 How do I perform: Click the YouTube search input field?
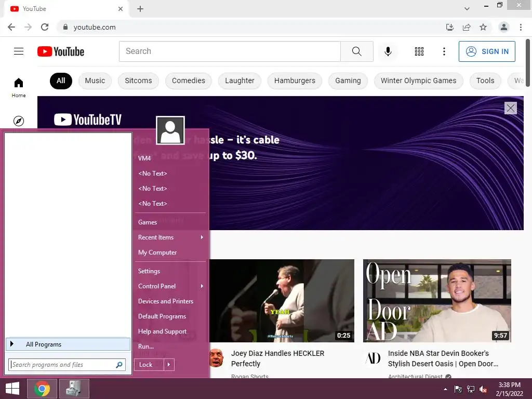[x=230, y=51]
